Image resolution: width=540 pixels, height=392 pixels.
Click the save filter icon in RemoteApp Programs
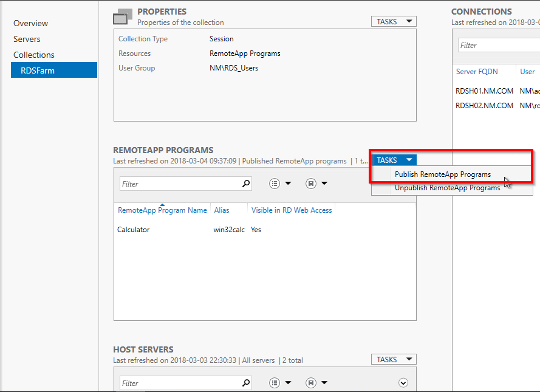pyautogui.click(x=310, y=183)
